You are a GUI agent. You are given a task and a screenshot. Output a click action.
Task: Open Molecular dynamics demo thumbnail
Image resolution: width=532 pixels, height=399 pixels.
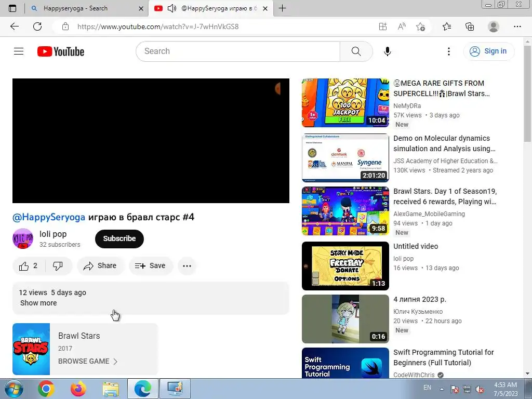click(x=345, y=158)
